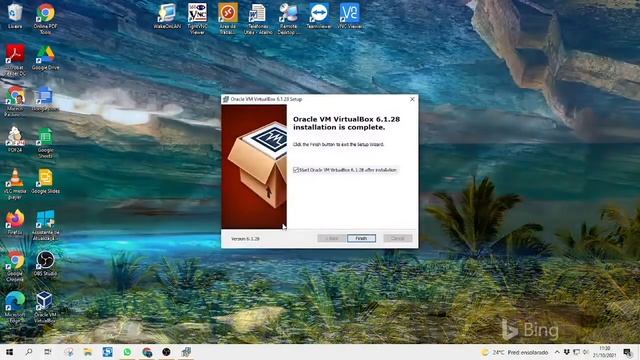This screenshot has width=640, height=360.
Task: Click the greyed Cancel button in the setup wizard
Action: pyautogui.click(x=398, y=238)
